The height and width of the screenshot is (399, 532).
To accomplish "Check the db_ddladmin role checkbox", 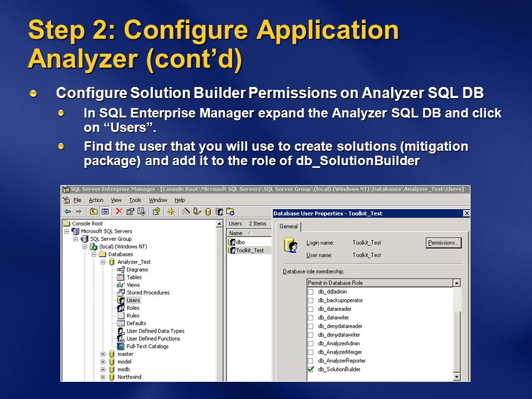I will 310,292.
